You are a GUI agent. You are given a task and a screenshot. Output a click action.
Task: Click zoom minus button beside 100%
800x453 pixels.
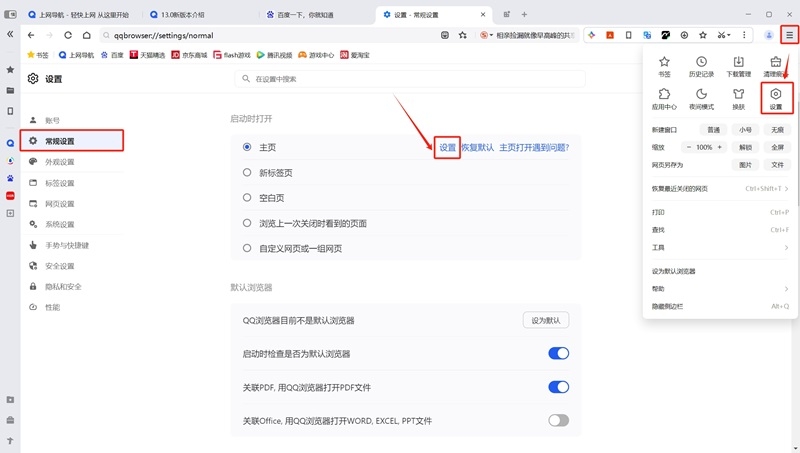688,147
